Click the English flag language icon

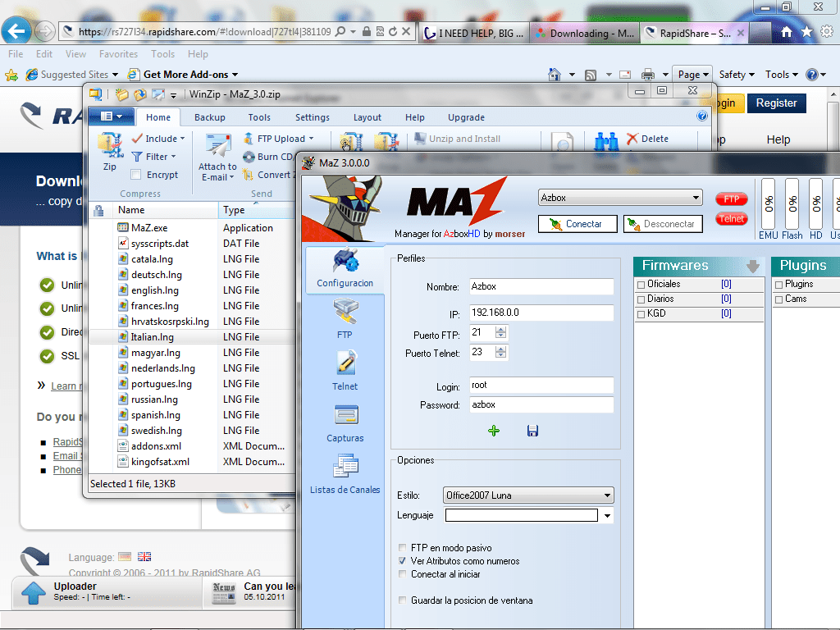click(x=144, y=557)
